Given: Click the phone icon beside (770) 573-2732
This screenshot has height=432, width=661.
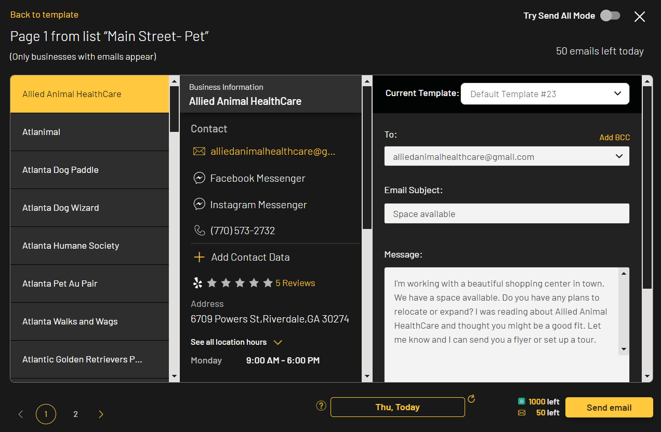Looking at the screenshot, I should 199,231.
